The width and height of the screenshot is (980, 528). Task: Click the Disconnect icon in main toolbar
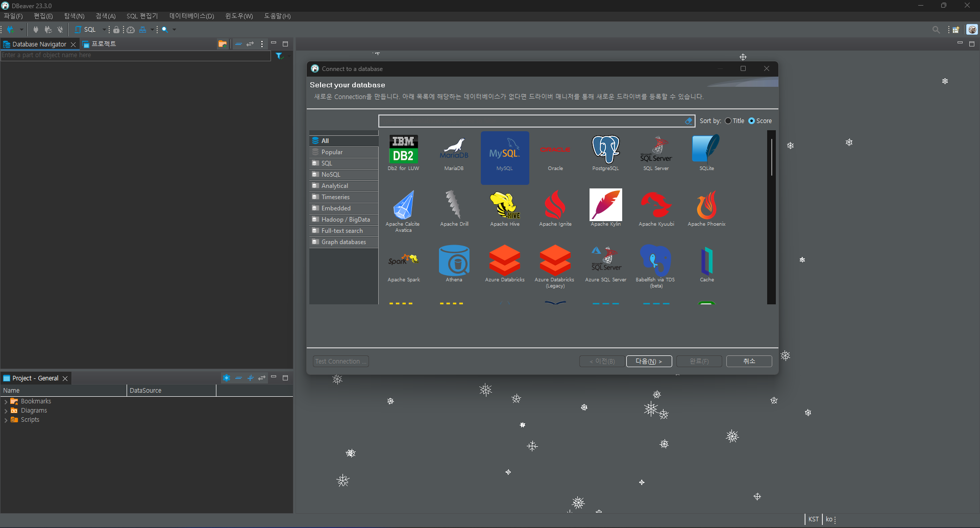(60, 30)
